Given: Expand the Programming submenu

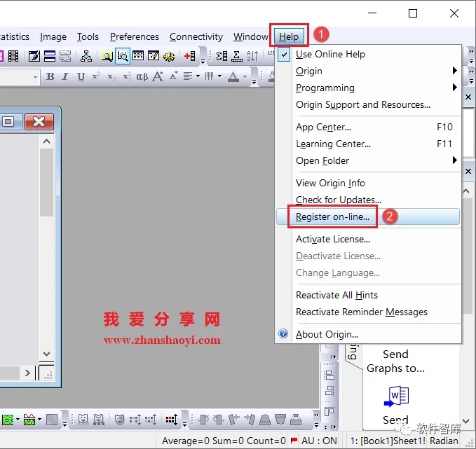Looking at the screenshot, I should tap(368, 88).
